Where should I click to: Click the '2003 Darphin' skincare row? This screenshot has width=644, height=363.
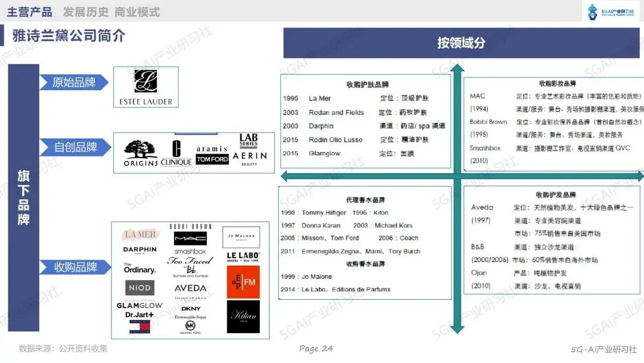[x=364, y=126]
